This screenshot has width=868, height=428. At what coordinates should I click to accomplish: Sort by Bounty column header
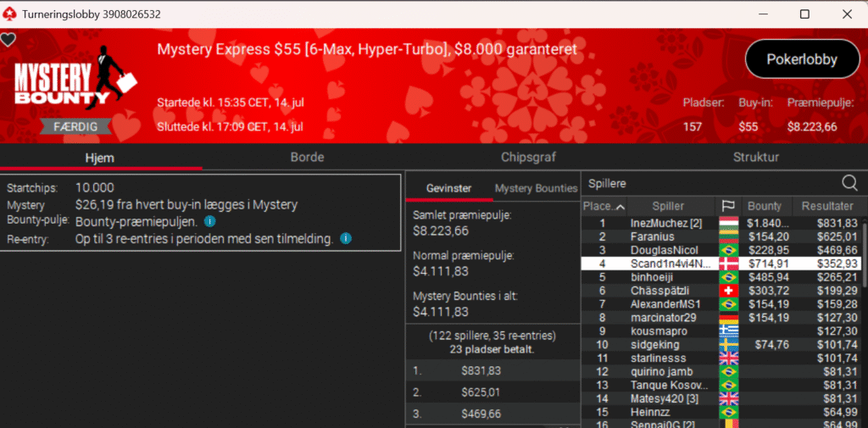[766, 206]
